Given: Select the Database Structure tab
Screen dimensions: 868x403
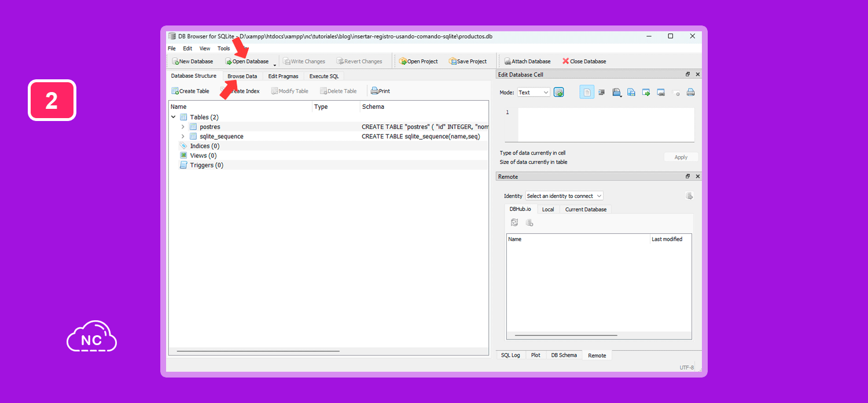Looking at the screenshot, I should tap(194, 76).
